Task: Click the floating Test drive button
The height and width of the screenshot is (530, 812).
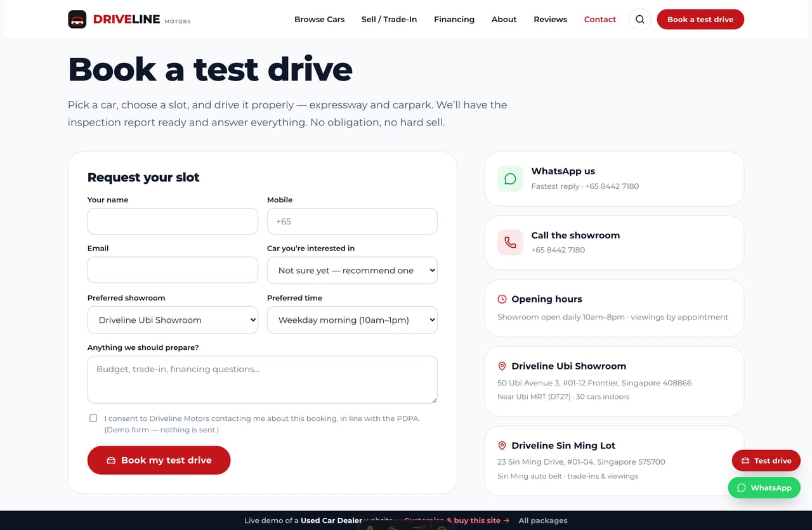Action: (x=766, y=461)
